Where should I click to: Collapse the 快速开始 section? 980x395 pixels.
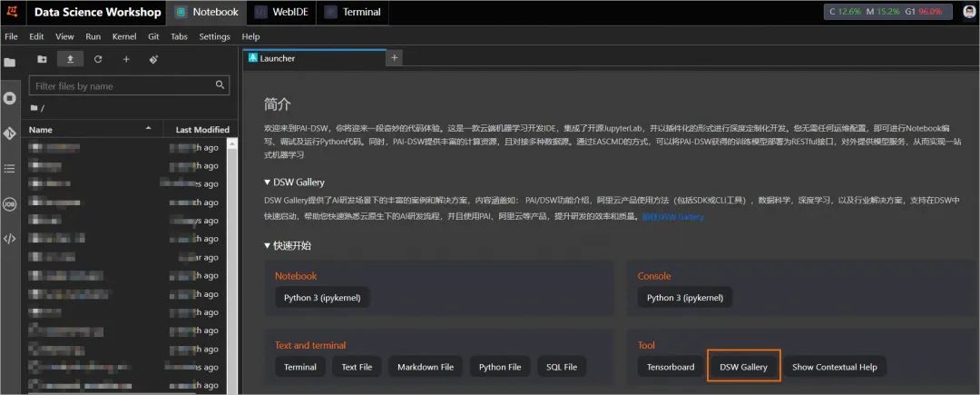pyautogui.click(x=268, y=245)
